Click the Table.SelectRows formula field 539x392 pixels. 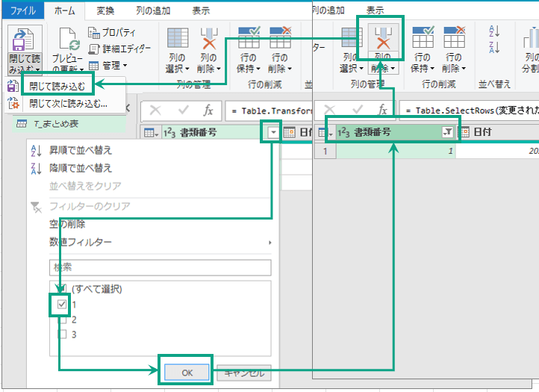[x=469, y=111]
